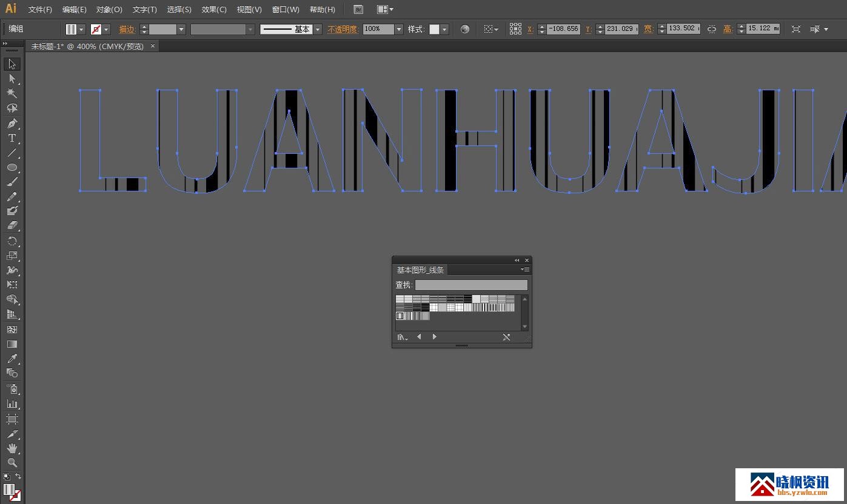This screenshot has height=504, width=847.
Task: Click the 查找 search field in swatch panel
Action: tap(471, 285)
